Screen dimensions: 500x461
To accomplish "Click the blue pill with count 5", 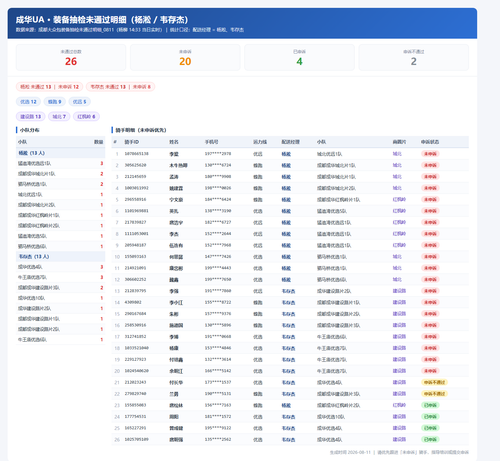I will pyautogui.click(x=79, y=102).
